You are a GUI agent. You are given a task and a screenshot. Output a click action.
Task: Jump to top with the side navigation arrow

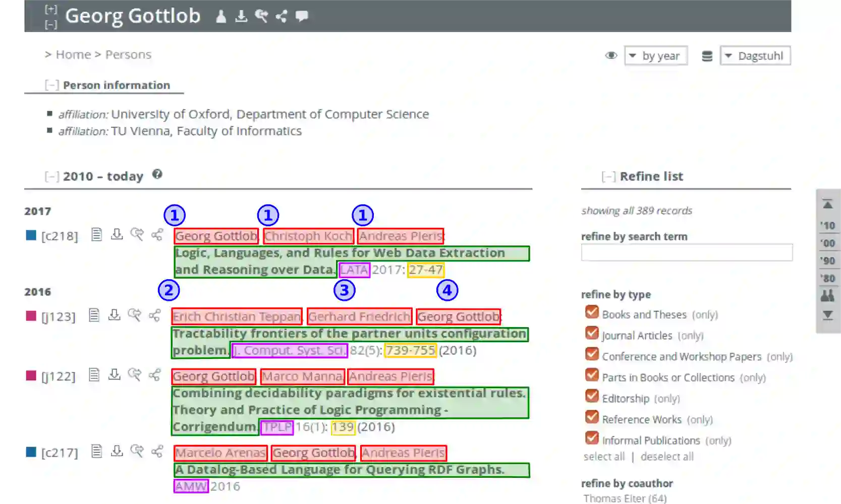pos(827,205)
